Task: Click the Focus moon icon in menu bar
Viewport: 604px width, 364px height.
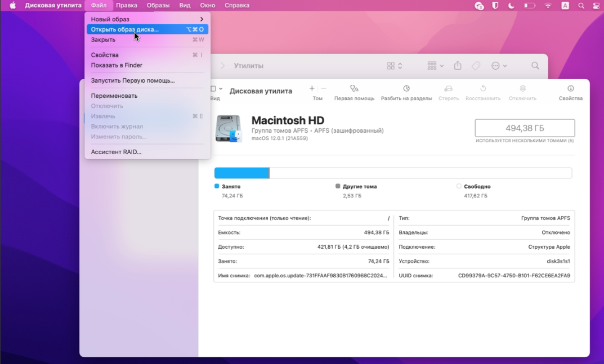Action: [511, 6]
